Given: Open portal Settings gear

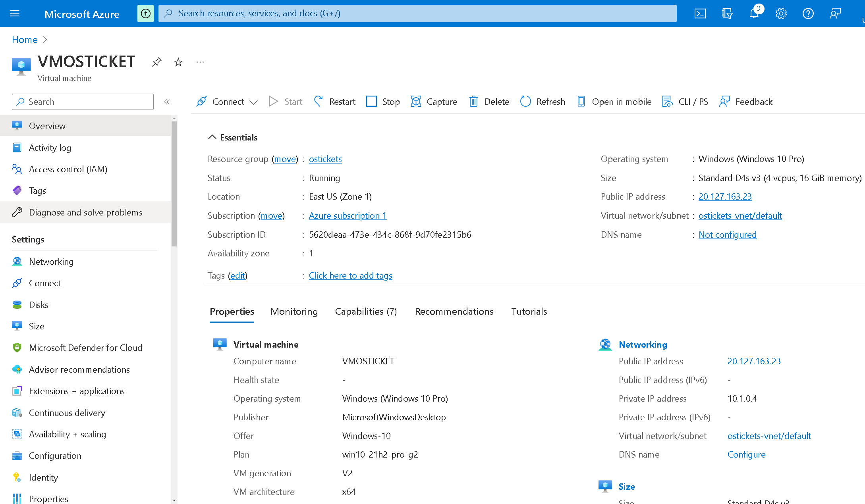Looking at the screenshot, I should tap(781, 13).
